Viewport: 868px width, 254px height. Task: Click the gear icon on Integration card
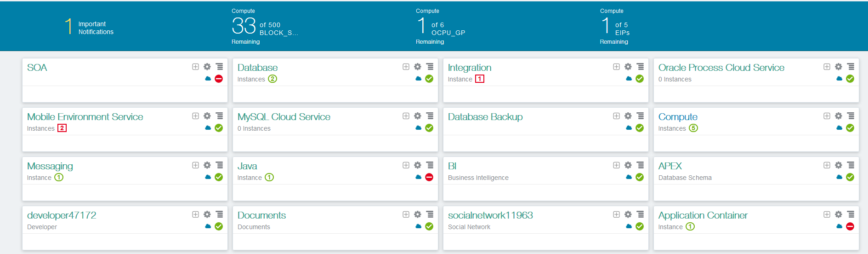[628, 67]
